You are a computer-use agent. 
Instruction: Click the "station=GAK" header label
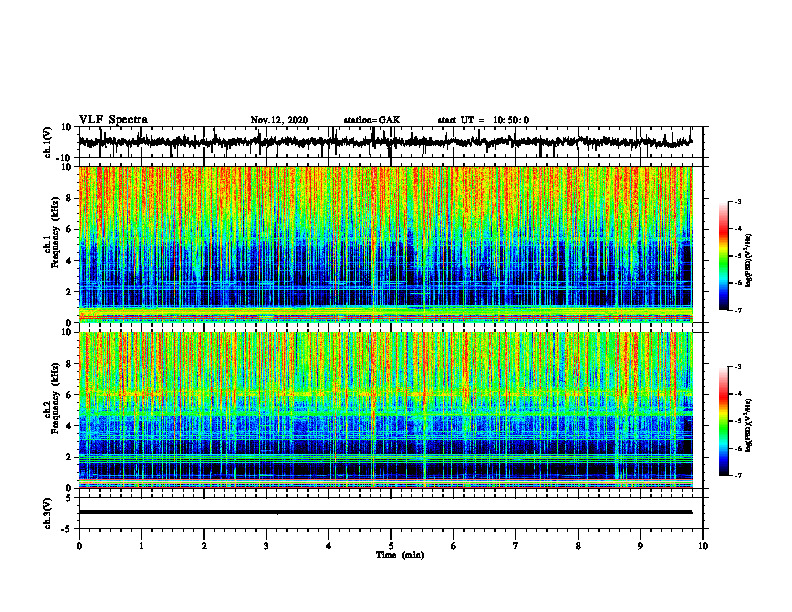372,120
